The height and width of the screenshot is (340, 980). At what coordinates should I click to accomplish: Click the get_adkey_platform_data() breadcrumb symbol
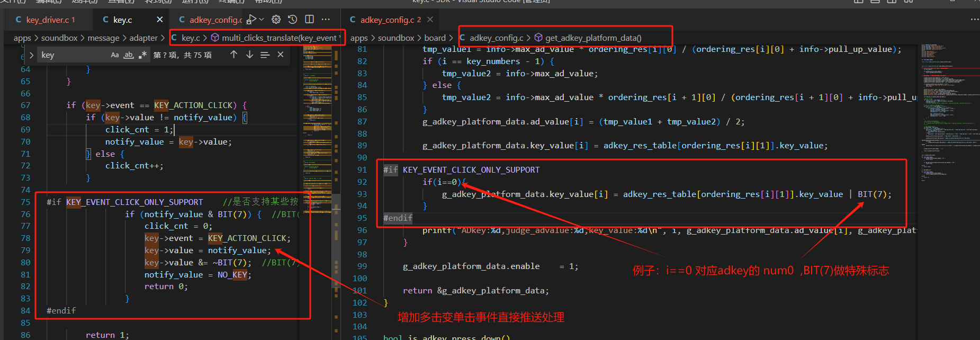pyautogui.click(x=588, y=38)
